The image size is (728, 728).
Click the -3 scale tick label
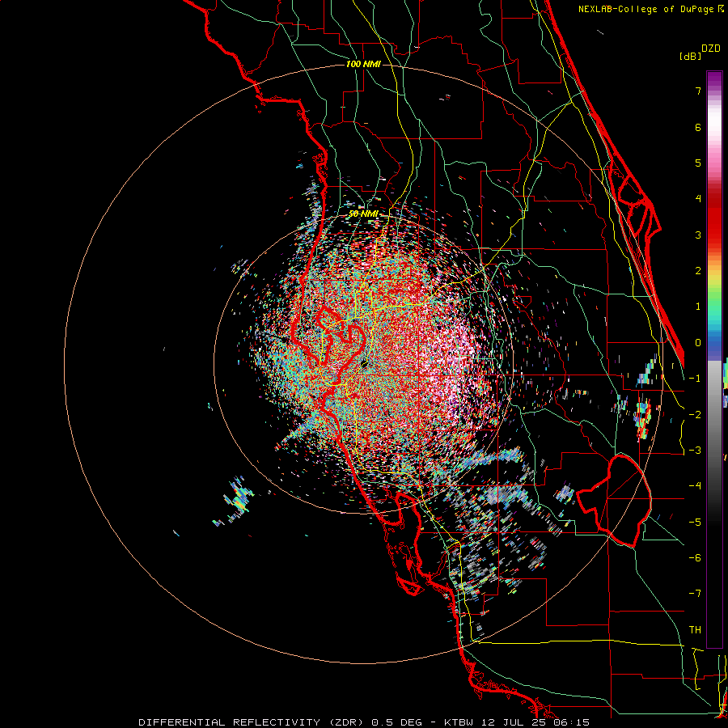coord(695,451)
